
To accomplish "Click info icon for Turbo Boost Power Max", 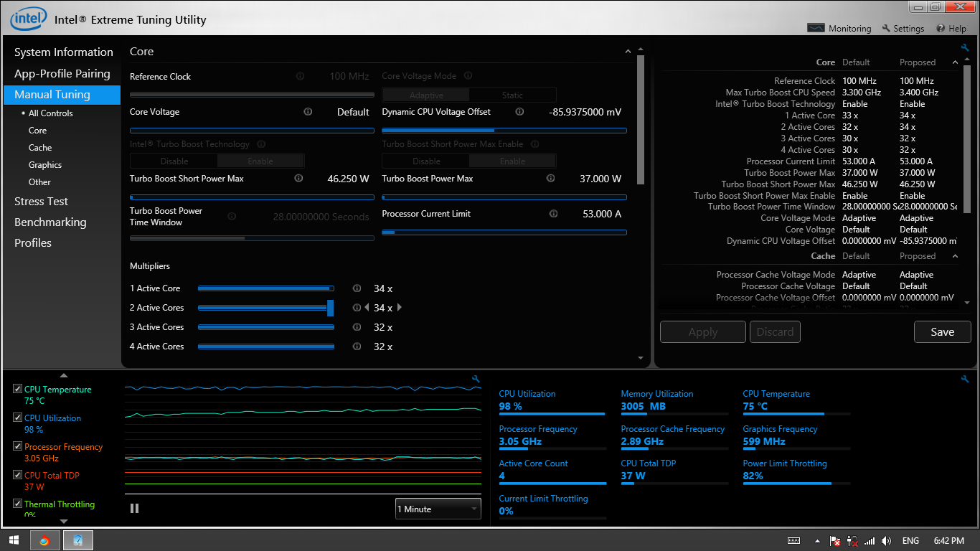I will click(550, 178).
